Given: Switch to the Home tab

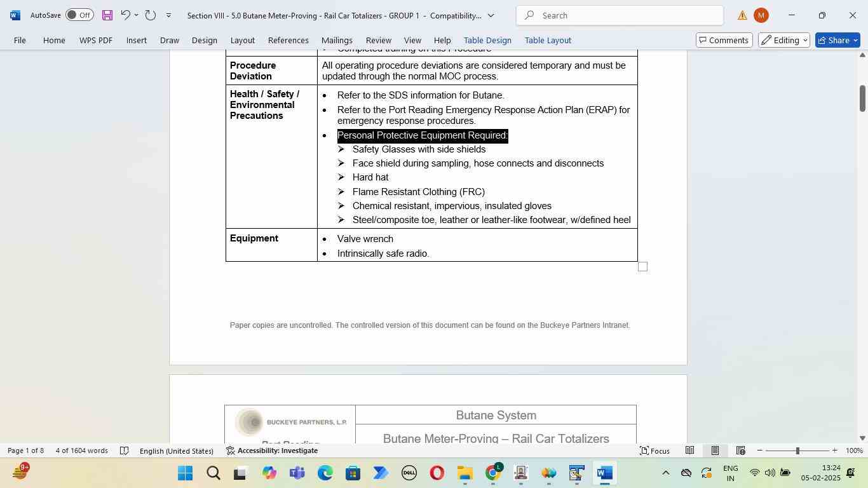Looking at the screenshot, I should (54, 40).
